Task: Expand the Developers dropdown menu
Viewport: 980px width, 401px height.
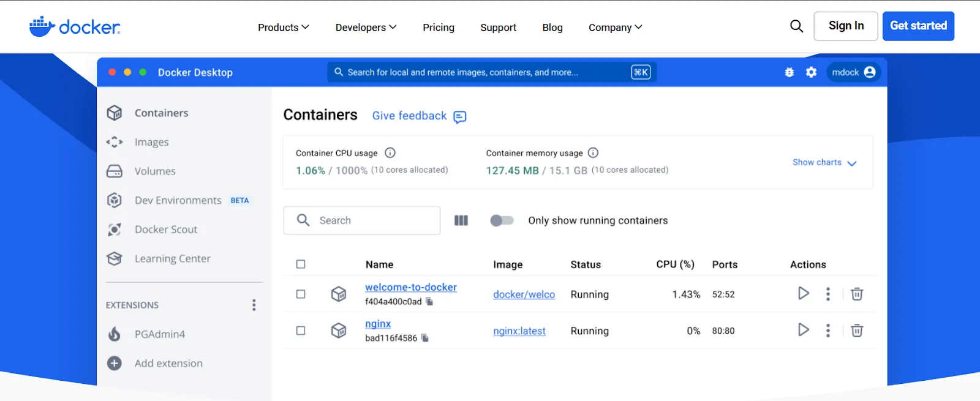Action: click(x=366, y=28)
